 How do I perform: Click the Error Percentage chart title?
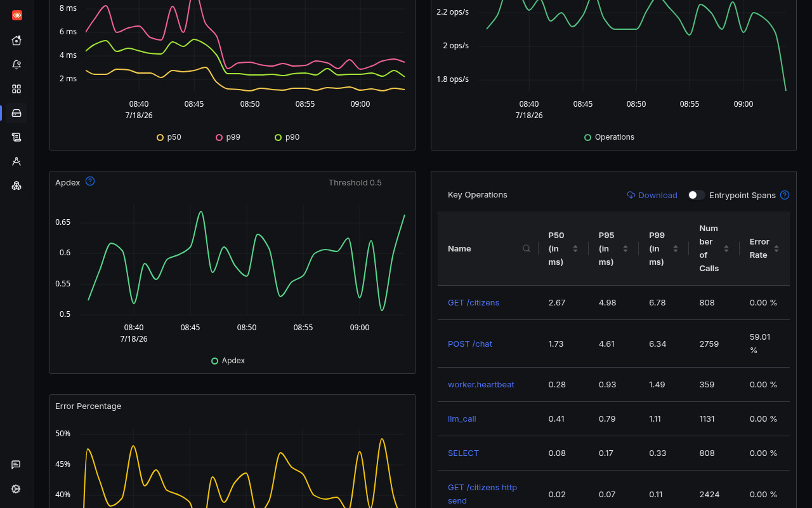[88, 406]
